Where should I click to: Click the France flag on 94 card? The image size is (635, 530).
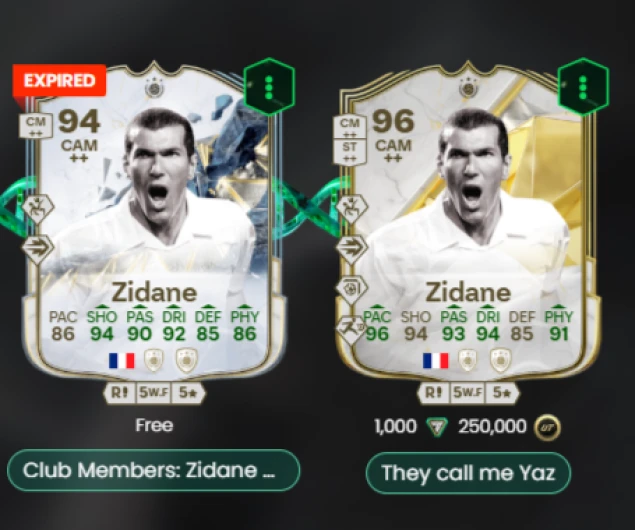click(121, 360)
